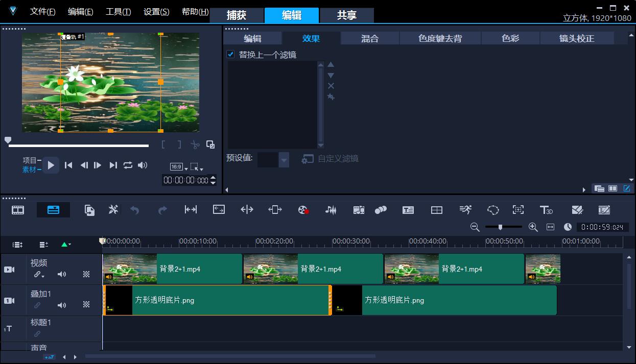Screen dimensions: 636x364
Task: Toggle ripple editing link on 标题1 track
Action: [x=37, y=334]
